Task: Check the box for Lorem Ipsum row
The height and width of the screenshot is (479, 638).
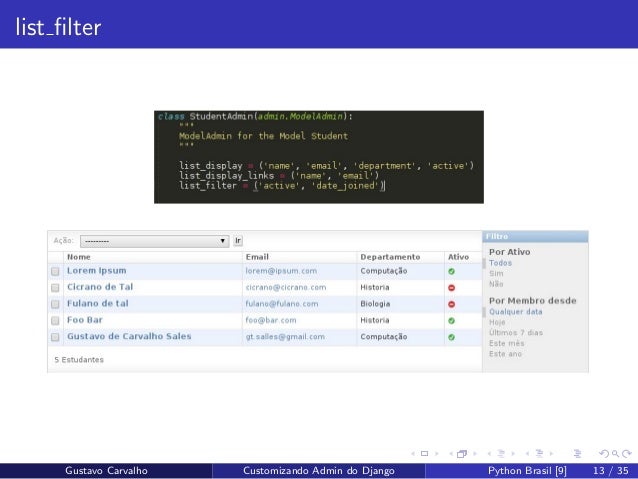Action: (55, 271)
